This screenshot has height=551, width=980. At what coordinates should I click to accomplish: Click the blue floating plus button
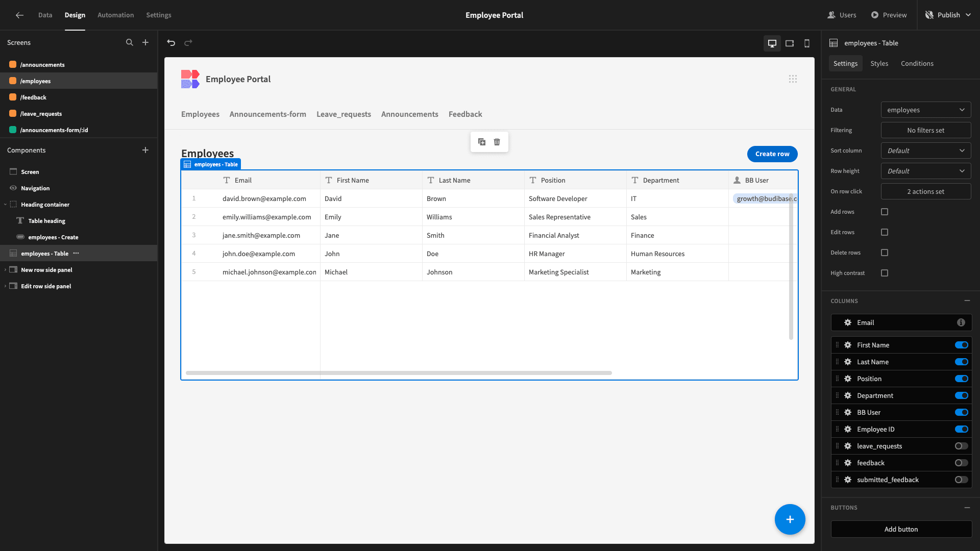pyautogui.click(x=790, y=519)
